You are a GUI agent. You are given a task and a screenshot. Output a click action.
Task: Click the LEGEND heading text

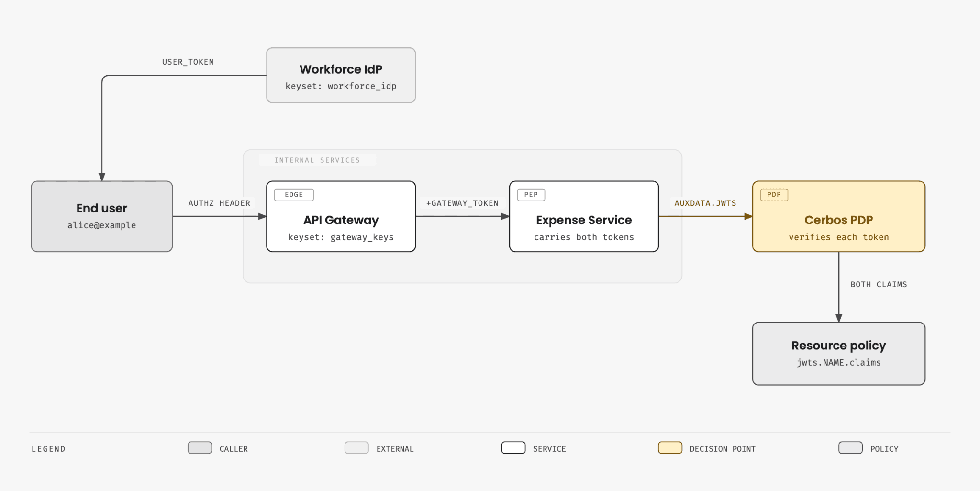pos(48,449)
